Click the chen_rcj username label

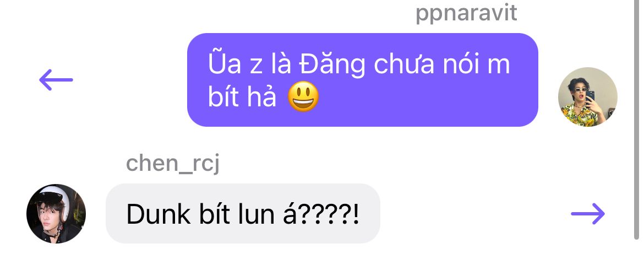click(172, 164)
